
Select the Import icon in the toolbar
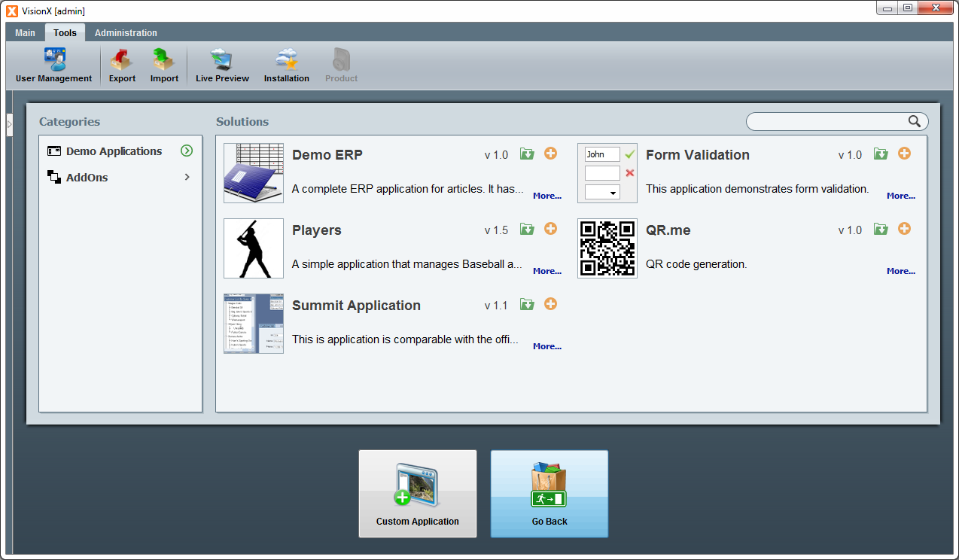(x=164, y=64)
